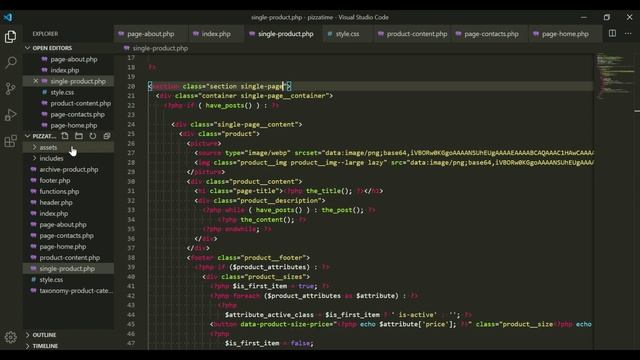Select page-home.php in Open Editors list

[x=68, y=125]
